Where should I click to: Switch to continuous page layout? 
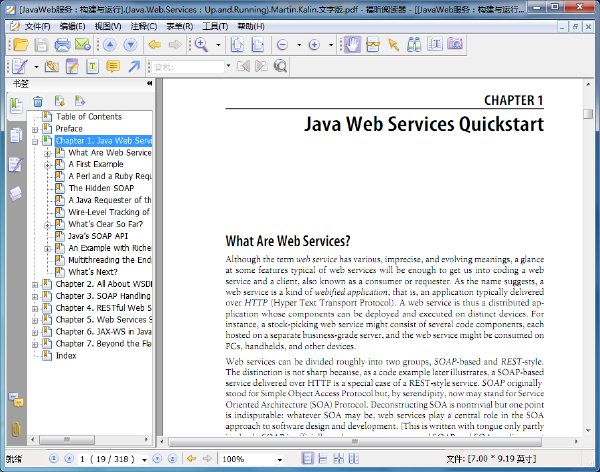[x=323, y=458]
